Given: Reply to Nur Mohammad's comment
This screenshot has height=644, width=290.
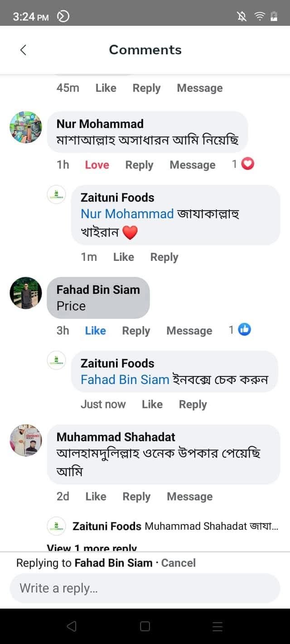Looking at the screenshot, I should tap(139, 165).
